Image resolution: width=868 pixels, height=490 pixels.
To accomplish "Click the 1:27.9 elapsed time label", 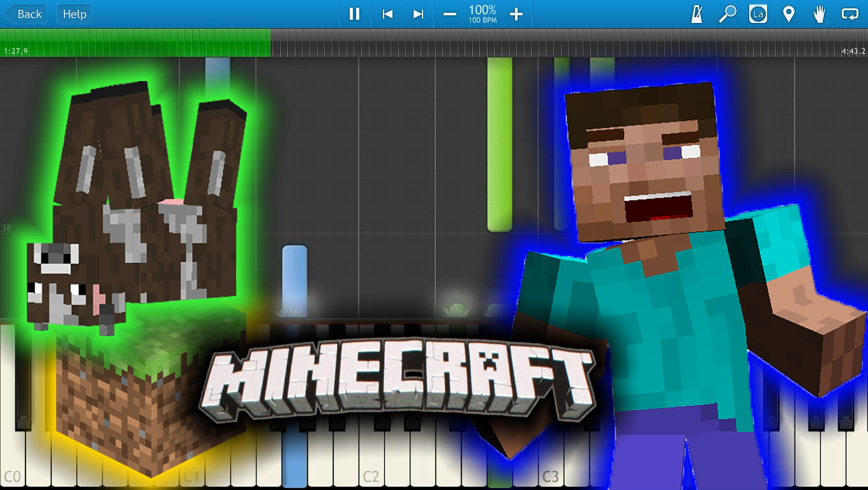I will coord(16,52).
